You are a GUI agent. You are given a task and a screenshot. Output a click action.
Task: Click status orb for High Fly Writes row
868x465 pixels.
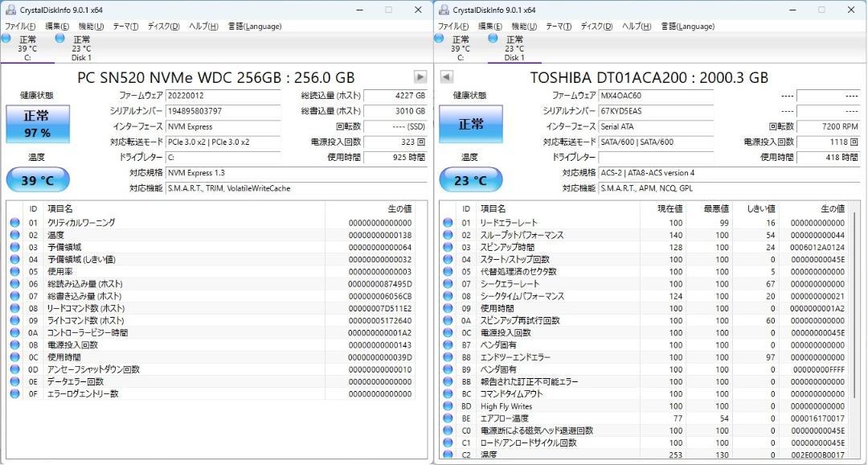click(x=448, y=405)
